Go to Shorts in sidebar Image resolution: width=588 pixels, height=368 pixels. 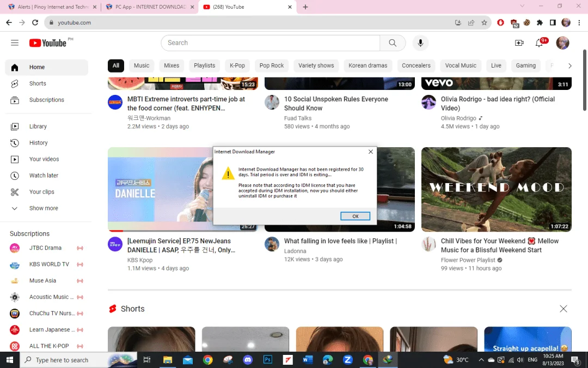pos(46,83)
